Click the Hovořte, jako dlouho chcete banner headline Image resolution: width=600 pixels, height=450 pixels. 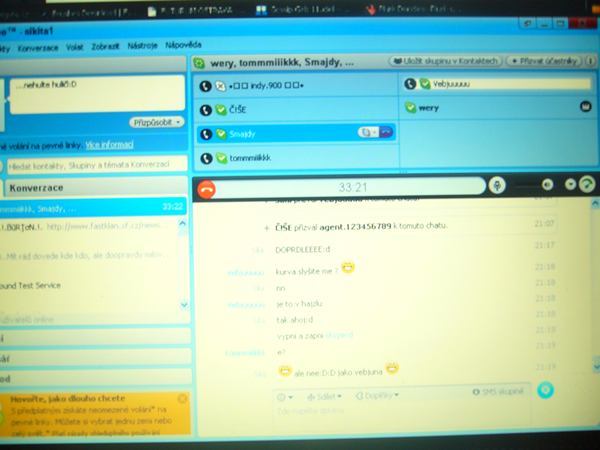68,398
